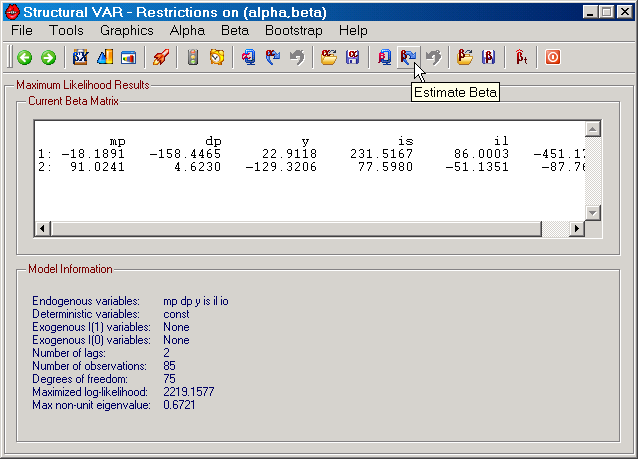This screenshot has width=638, height=459.
Task: Select value 91.0241 in beta matrix
Action: (97, 167)
